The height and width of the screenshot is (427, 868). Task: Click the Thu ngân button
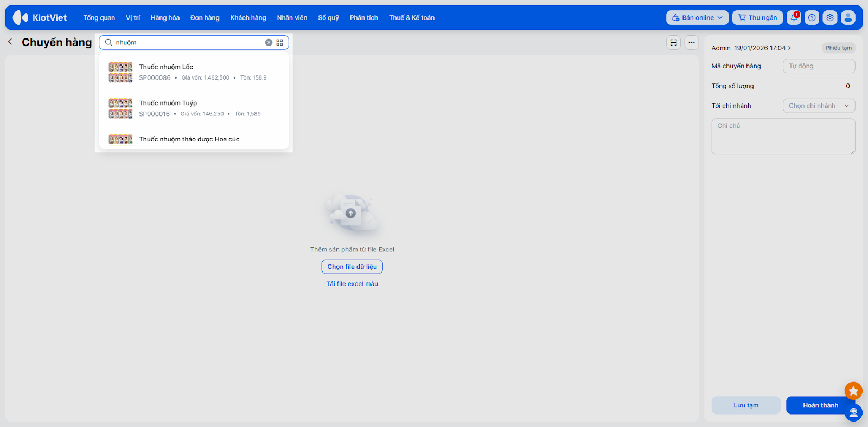[758, 17]
